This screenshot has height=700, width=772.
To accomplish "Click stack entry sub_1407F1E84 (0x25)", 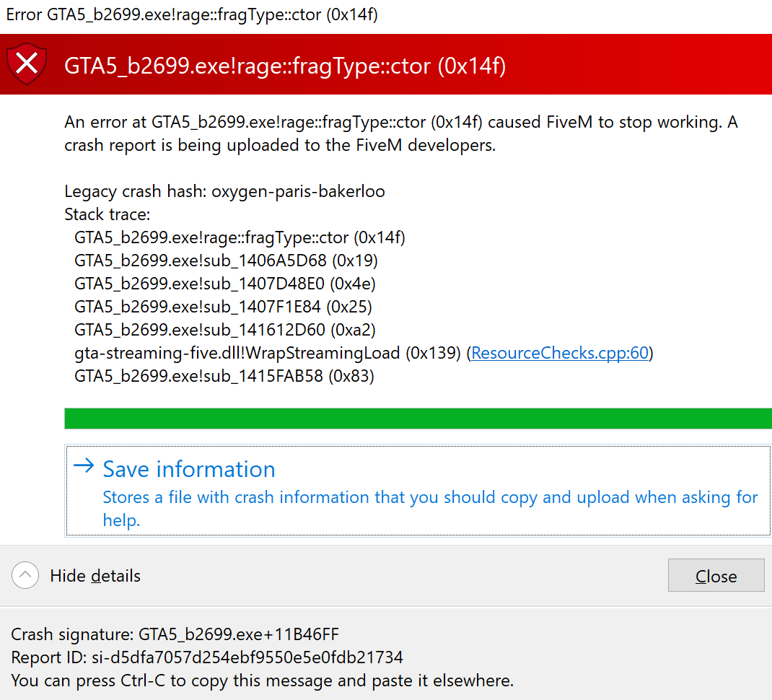I will coord(223,307).
